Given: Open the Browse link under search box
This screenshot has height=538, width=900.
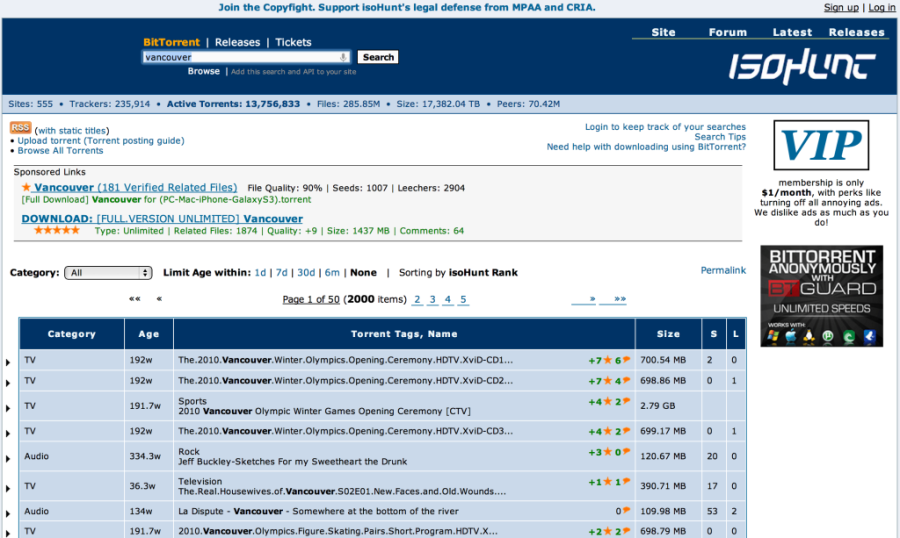Looking at the screenshot, I should [203, 71].
